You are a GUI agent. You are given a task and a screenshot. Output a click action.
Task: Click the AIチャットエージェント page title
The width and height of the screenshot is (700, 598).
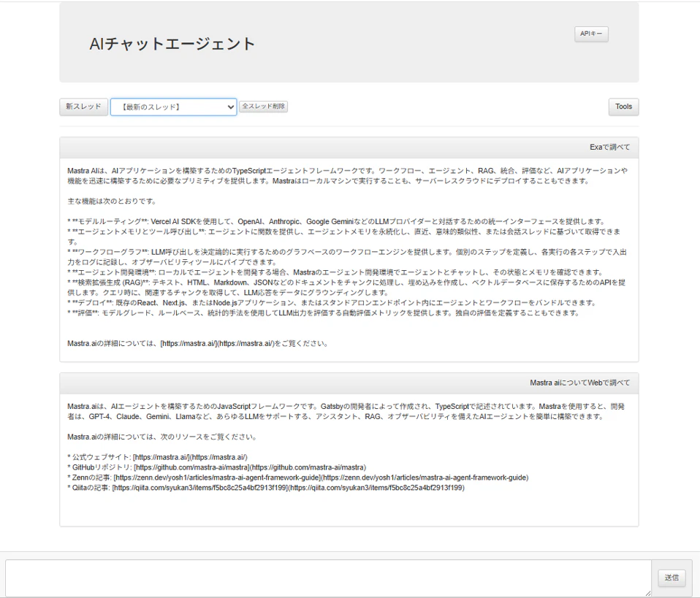click(172, 44)
